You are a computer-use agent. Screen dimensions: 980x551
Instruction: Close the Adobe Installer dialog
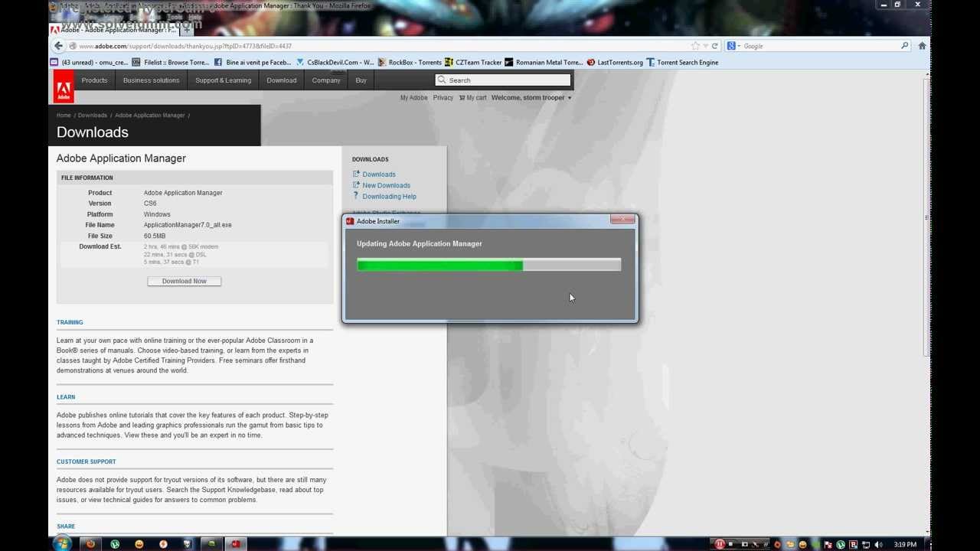[x=622, y=220]
